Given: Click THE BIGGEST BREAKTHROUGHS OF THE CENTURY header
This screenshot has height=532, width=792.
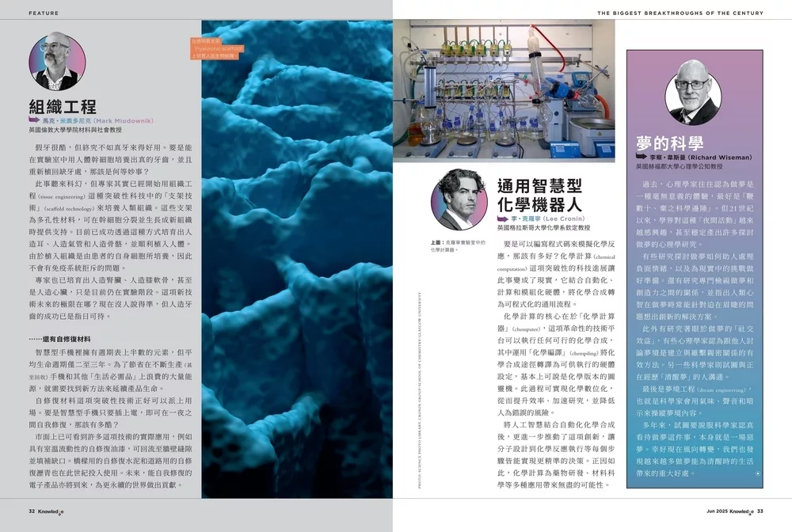Looking at the screenshot, I should click(680, 13).
